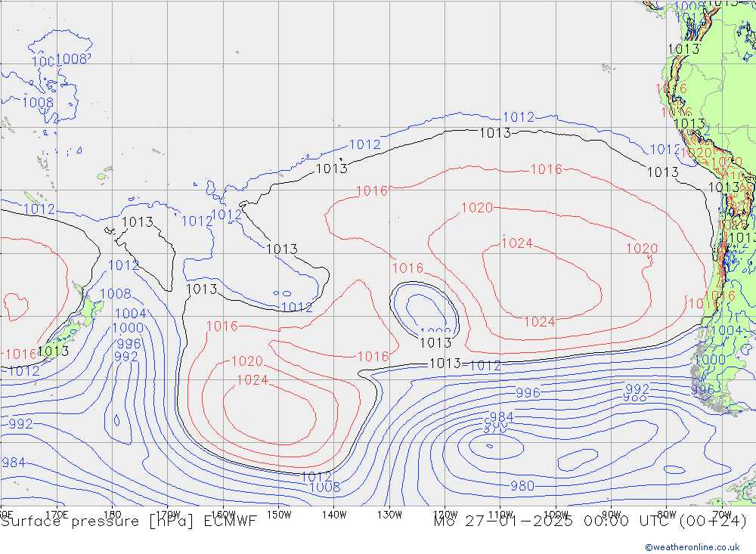Click the 'Surface pressure [hPa] ECMWF' title

pyautogui.click(x=129, y=522)
